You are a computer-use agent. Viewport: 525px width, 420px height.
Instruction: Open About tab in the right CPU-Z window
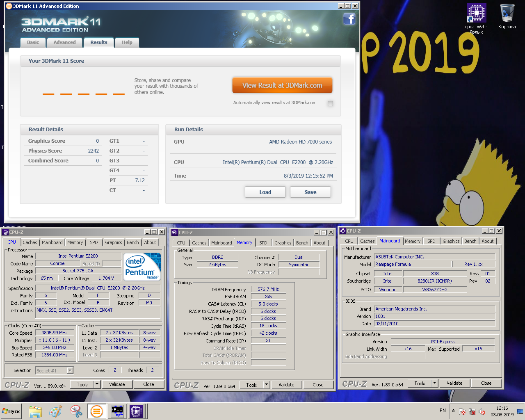point(488,241)
